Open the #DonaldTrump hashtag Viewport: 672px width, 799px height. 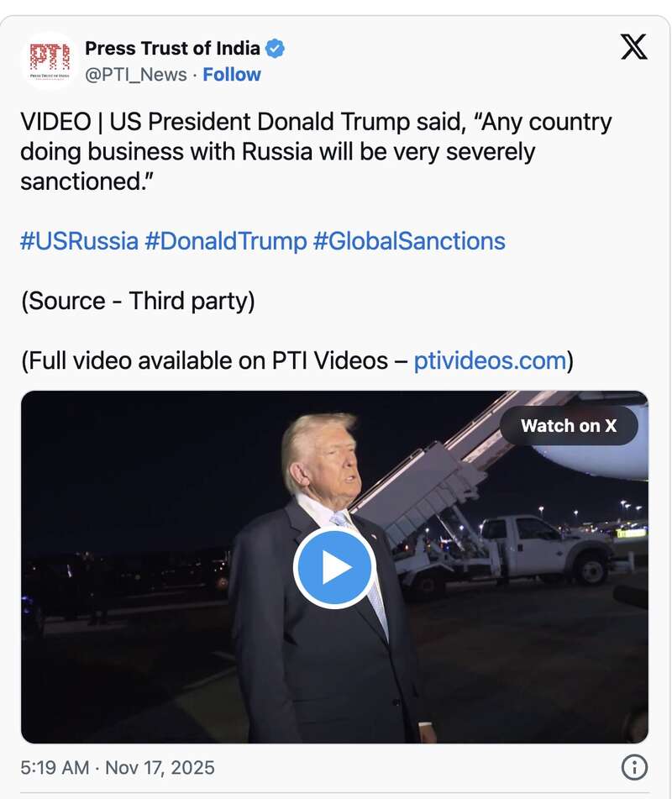[x=226, y=242]
